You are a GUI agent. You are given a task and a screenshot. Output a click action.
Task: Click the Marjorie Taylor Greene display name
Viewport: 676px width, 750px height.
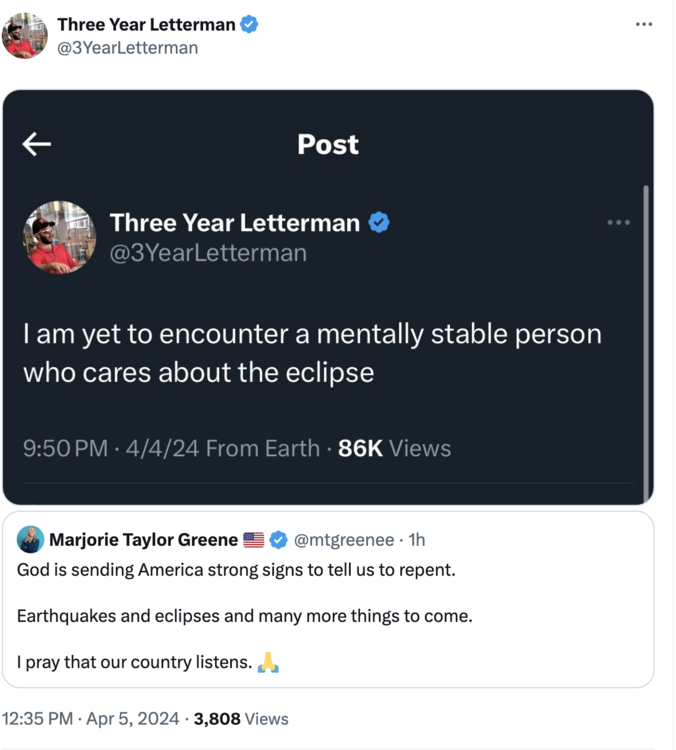click(x=143, y=540)
